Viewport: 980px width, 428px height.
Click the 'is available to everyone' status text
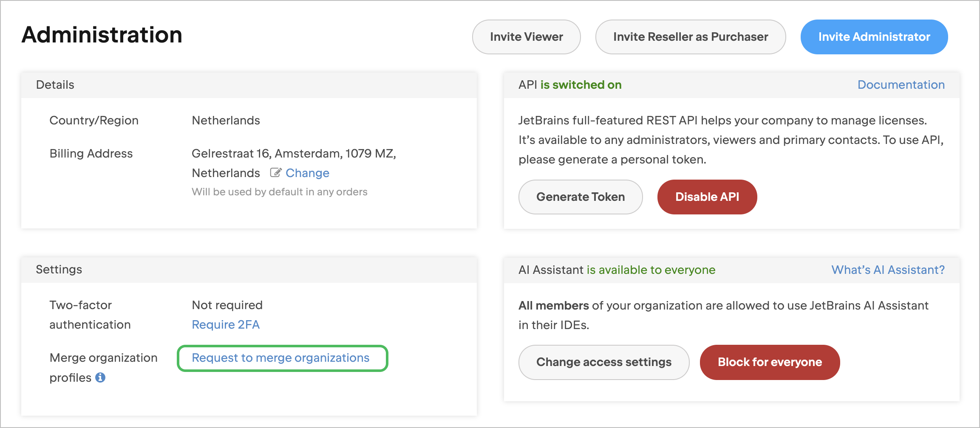651,270
